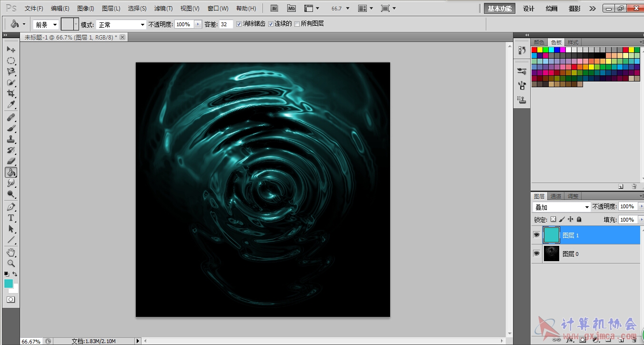Viewport: 644px width, 345px height.
Task: Switch to the 样式 tab
Action: (x=573, y=42)
